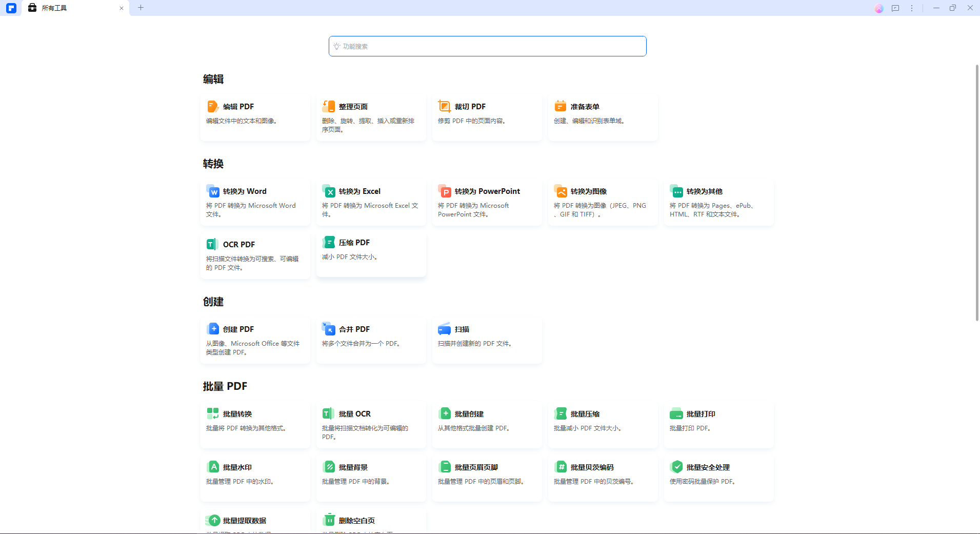Open the three-dot more options menu

tap(912, 8)
